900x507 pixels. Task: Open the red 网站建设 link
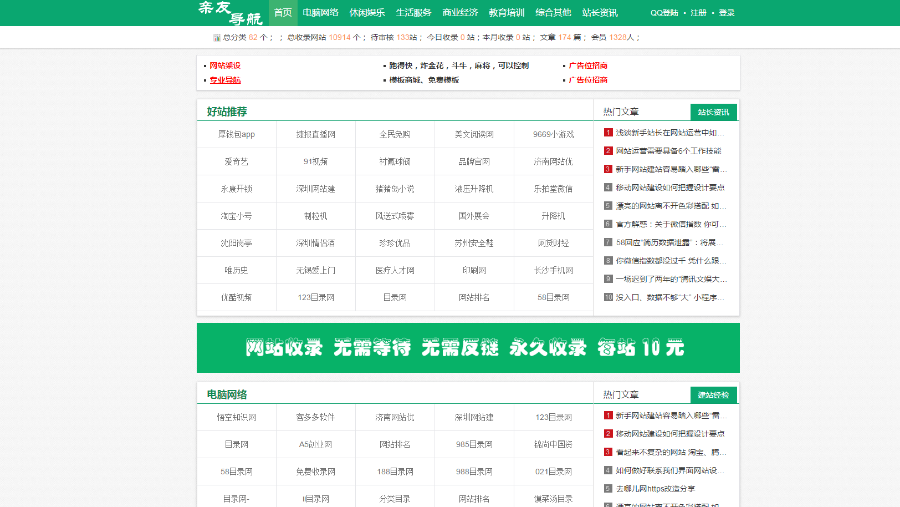(225, 65)
